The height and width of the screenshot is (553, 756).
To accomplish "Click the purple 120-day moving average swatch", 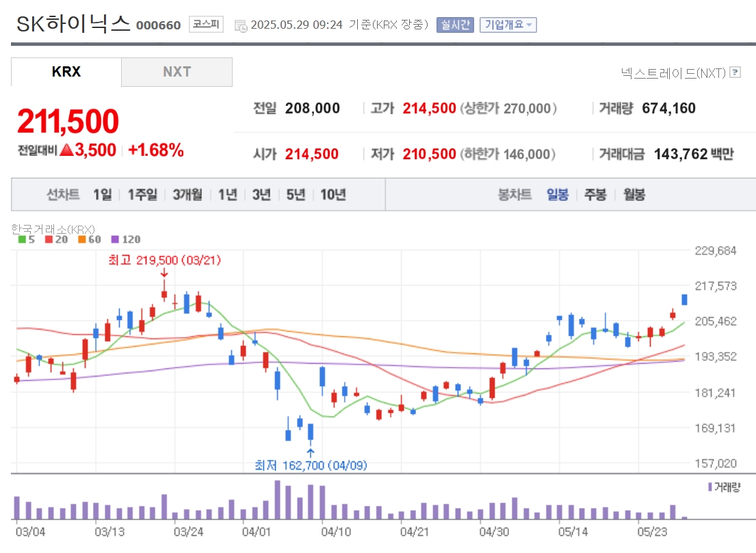I will click(115, 239).
